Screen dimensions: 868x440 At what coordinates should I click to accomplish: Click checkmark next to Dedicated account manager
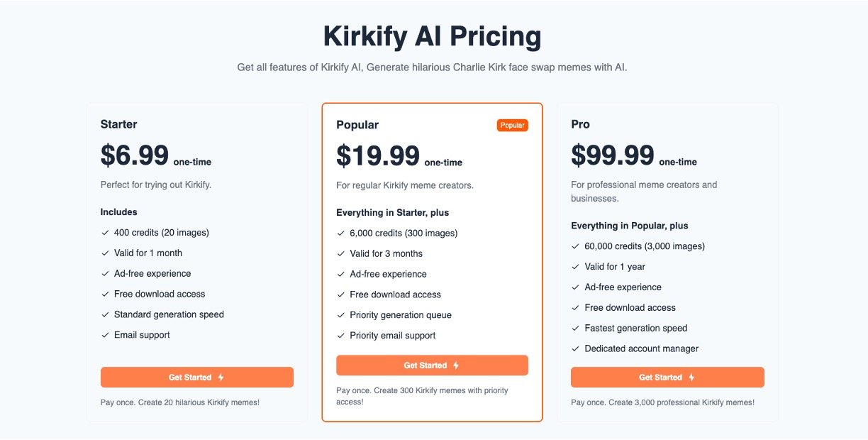click(576, 348)
